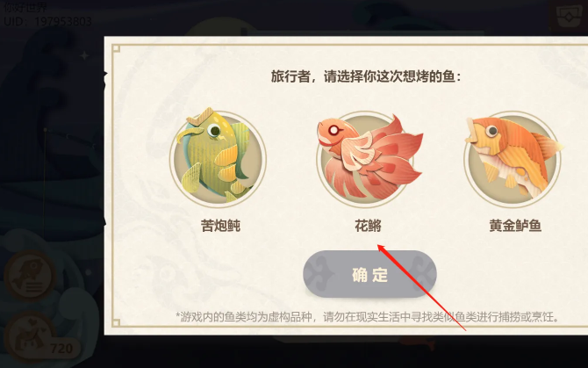Screen dimensions: 588x368
Task: Click the fictional fish disclaimer footnote
Action: pyautogui.click(x=368, y=317)
